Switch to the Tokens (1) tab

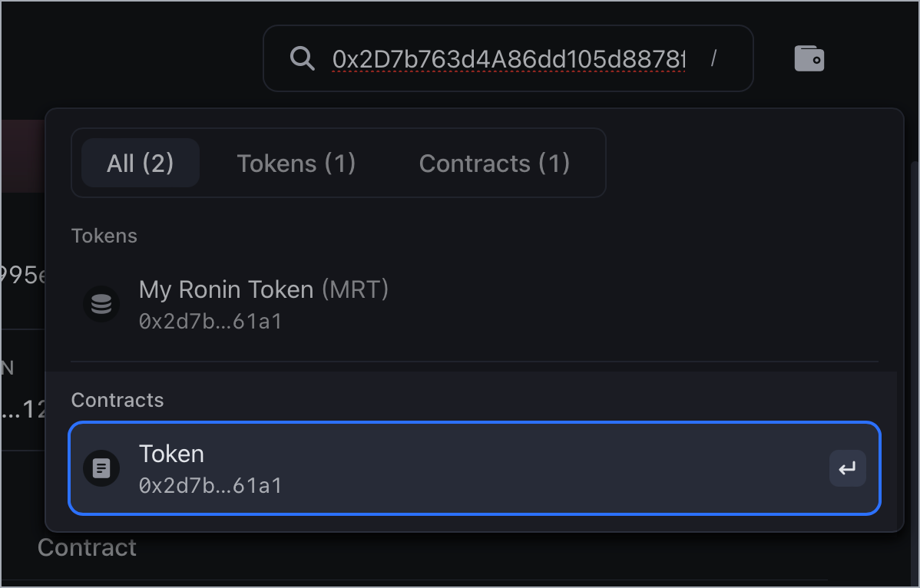(x=296, y=163)
